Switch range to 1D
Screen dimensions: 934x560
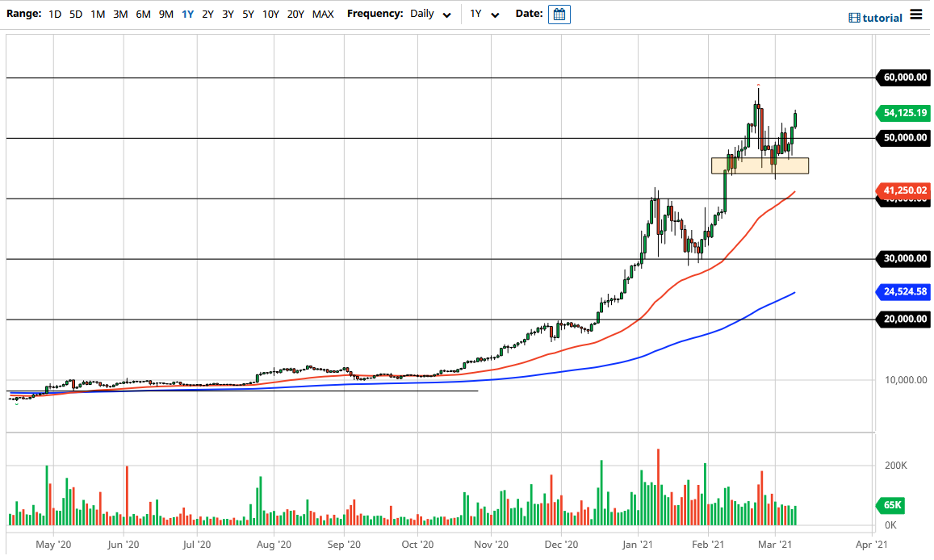coord(55,14)
